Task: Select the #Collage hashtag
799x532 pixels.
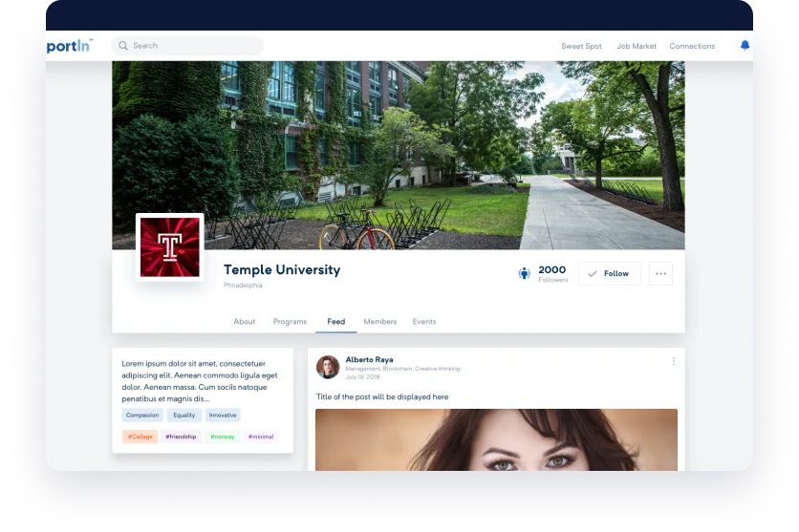Action: 140,436
